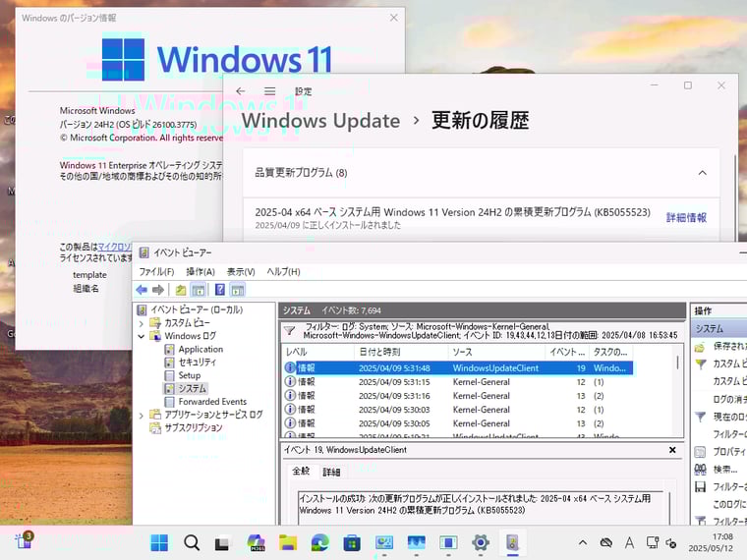Open the ヘルプ(H) menu

point(283,271)
